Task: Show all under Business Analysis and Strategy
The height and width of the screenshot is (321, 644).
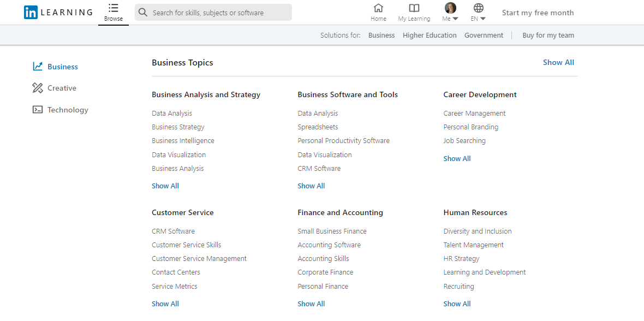Action: click(x=165, y=186)
